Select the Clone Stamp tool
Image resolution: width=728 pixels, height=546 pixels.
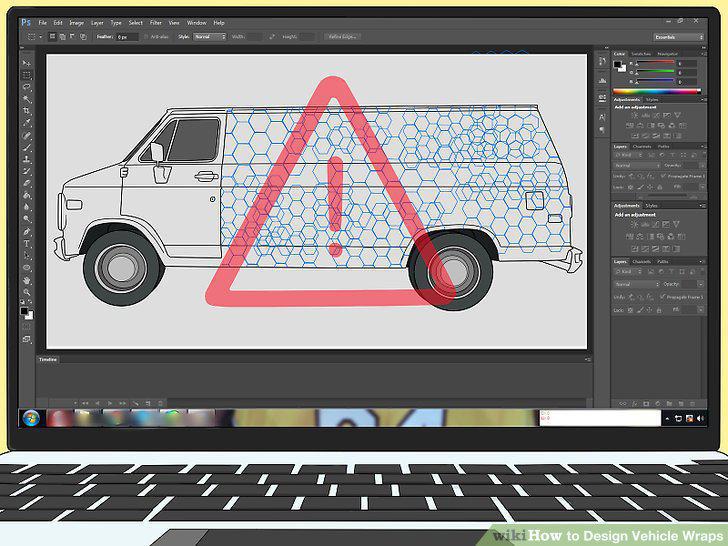pyautogui.click(x=26, y=159)
